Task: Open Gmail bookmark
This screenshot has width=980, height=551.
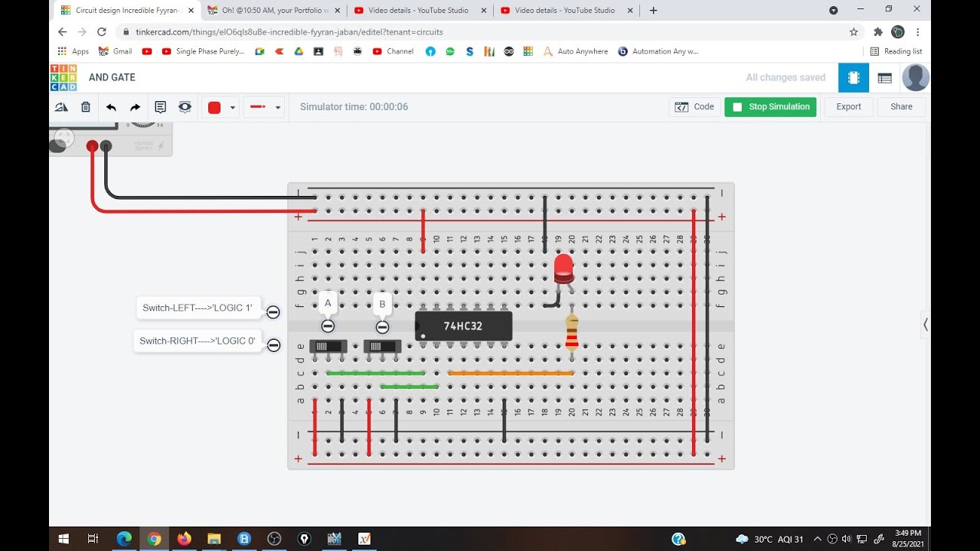Action: pos(116,51)
